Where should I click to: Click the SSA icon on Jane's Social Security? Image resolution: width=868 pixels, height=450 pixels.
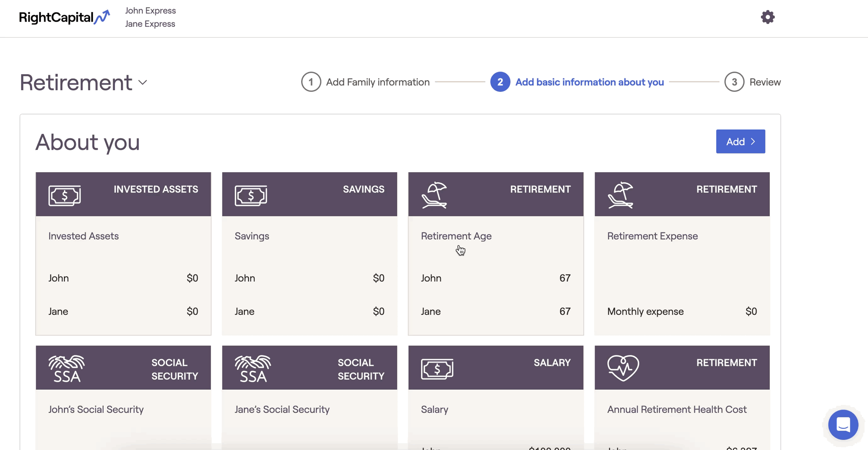pos(253,368)
